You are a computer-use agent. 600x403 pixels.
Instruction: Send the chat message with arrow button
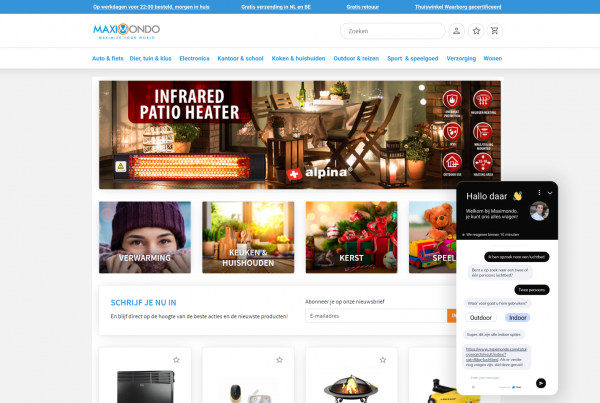click(541, 383)
